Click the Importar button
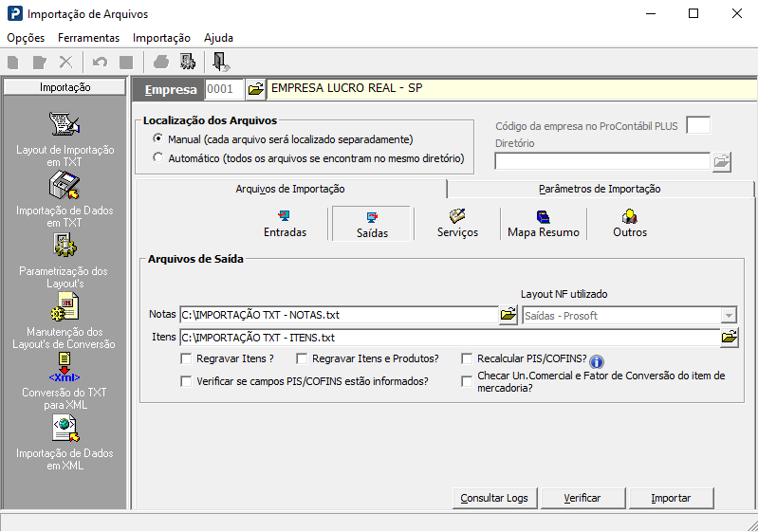This screenshot has height=532, width=758. pyautogui.click(x=671, y=498)
